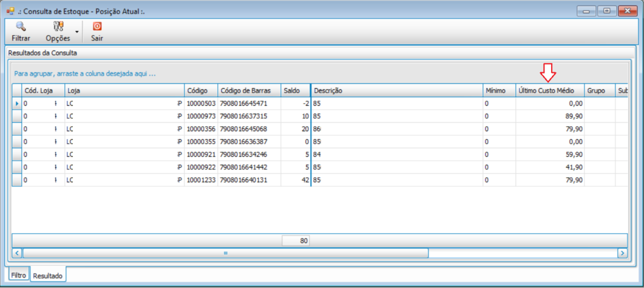The image size is (644, 288).
Task: Click code cell 10000922
Action: (201, 167)
